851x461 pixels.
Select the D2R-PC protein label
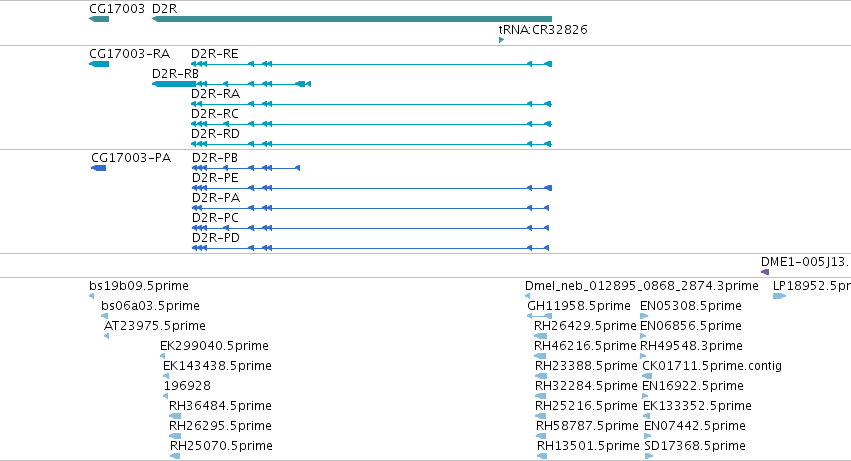[215, 218]
